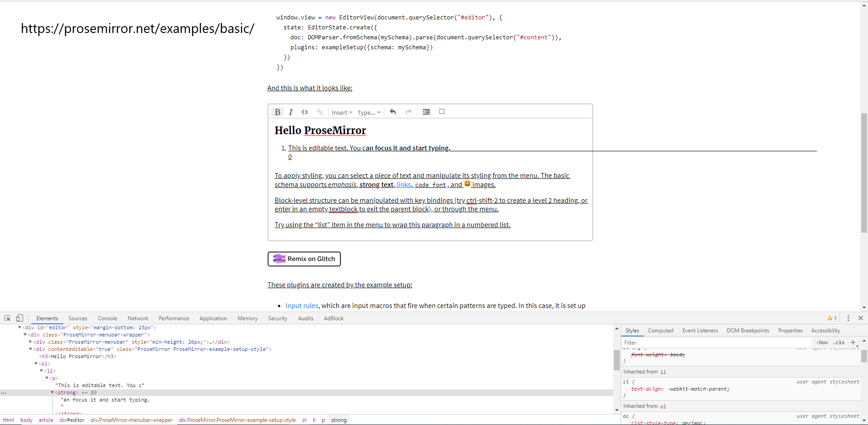Screen dimensions: 868x425
Task: Open Accessibility sidebar tab
Action: (x=826, y=331)
